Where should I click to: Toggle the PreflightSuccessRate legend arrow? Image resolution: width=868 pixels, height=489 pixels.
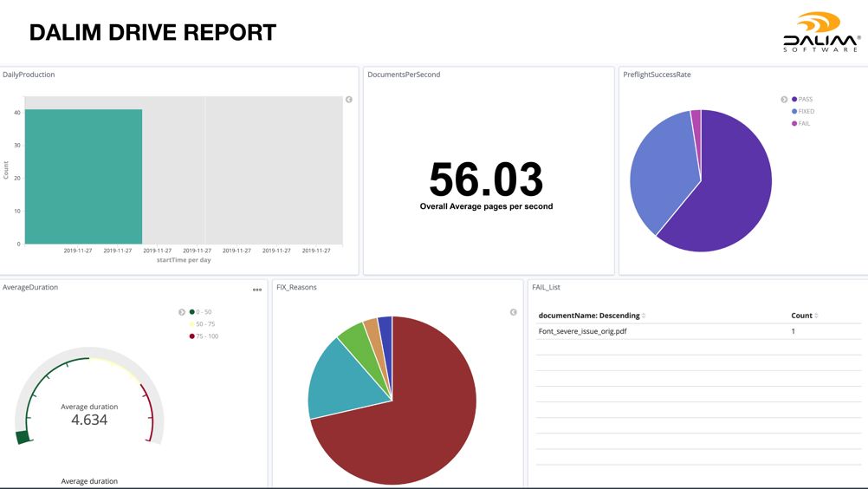point(784,100)
